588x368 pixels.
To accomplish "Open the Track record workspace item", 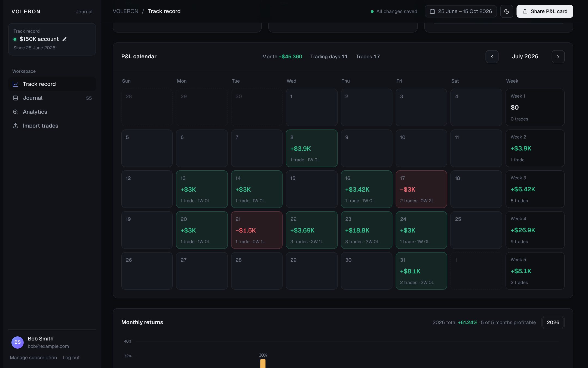I will pyautogui.click(x=52, y=84).
